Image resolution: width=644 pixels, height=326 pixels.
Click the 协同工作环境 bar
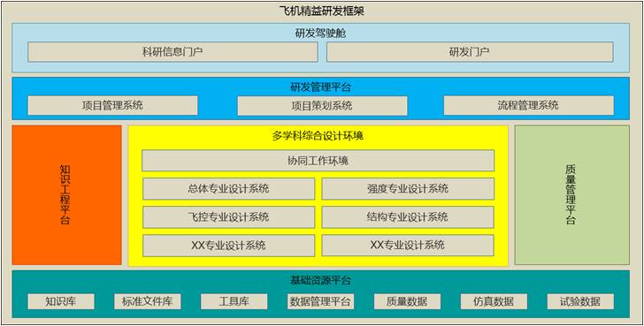(x=318, y=160)
